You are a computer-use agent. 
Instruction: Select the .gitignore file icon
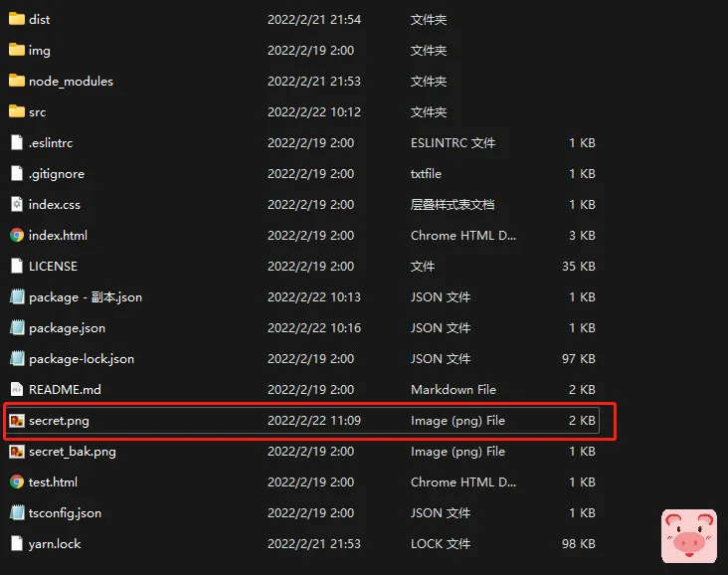click(17, 173)
